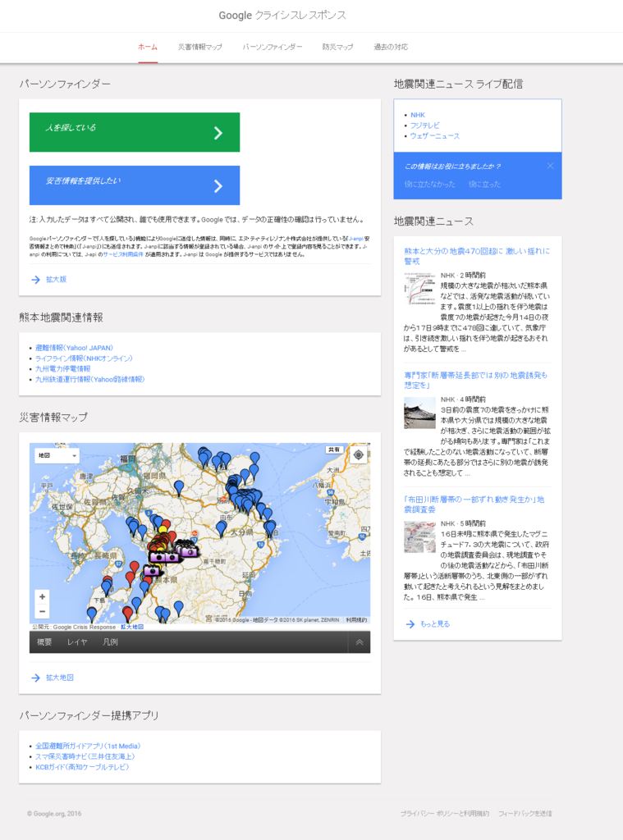Open the 拡大地図 link in map attribution
623x840 pixels.
pyautogui.click(x=132, y=627)
